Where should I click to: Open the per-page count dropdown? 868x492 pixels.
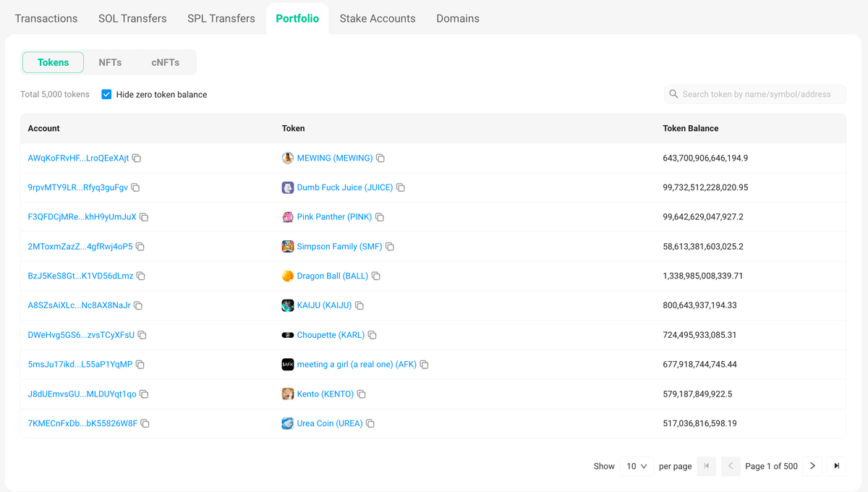[636, 466]
